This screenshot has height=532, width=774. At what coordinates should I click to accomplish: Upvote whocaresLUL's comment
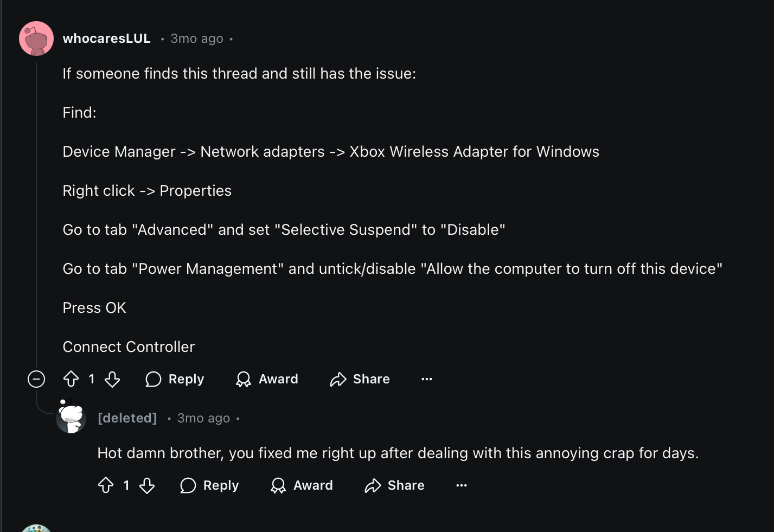point(71,379)
